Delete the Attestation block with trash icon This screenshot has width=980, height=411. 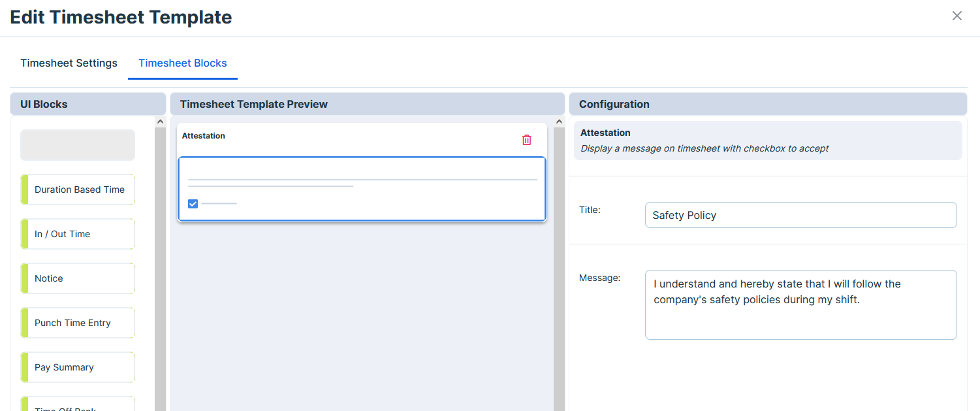pos(527,140)
